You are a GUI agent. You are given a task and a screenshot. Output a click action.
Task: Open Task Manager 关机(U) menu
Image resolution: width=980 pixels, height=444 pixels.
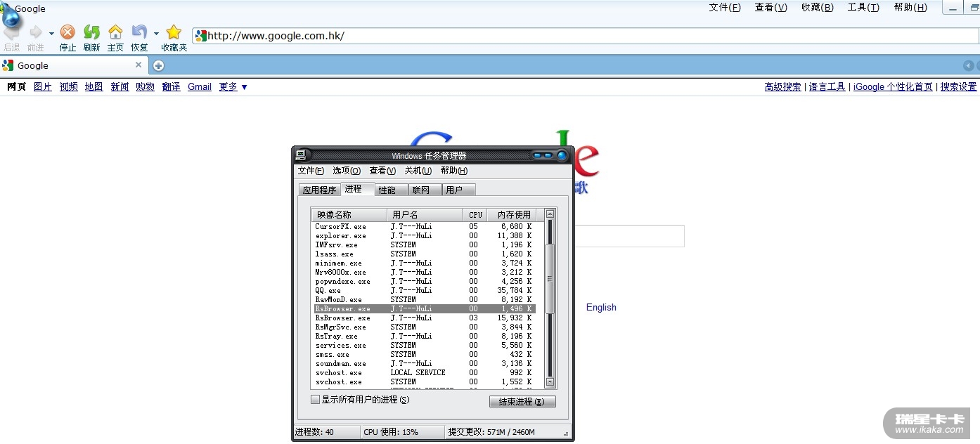[x=418, y=171]
